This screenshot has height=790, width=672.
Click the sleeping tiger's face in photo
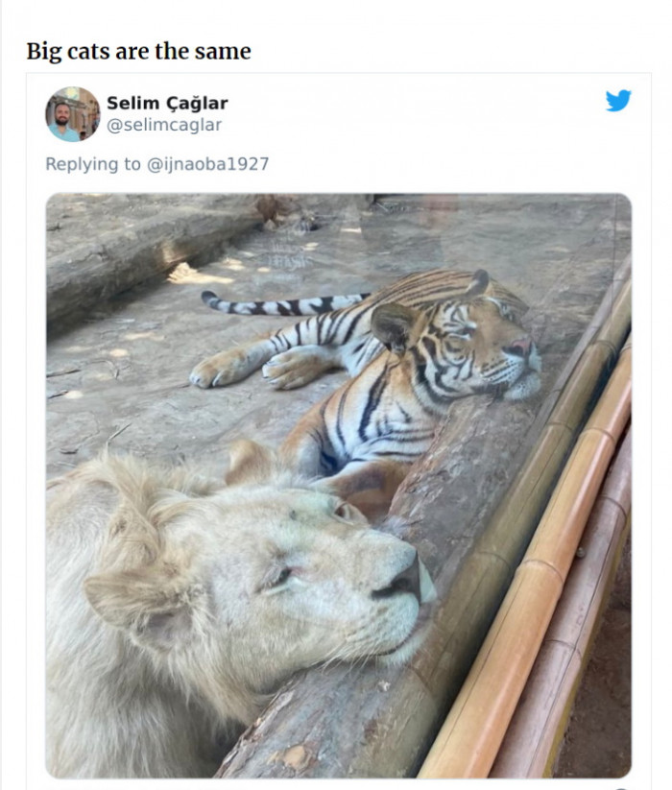(x=471, y=347)
